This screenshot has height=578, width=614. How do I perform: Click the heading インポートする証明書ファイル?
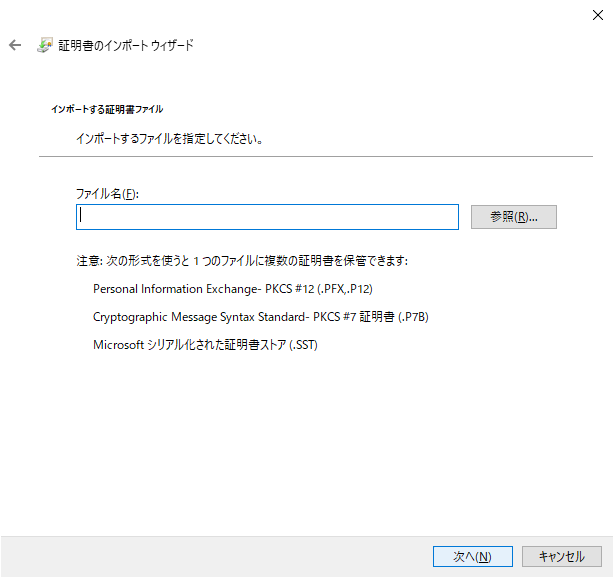107,109
